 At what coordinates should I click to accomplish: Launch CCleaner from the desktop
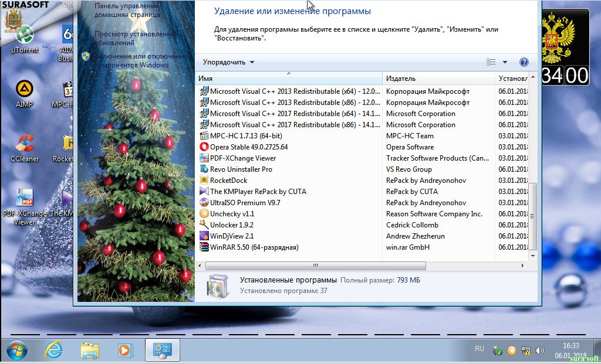[25, 148]
